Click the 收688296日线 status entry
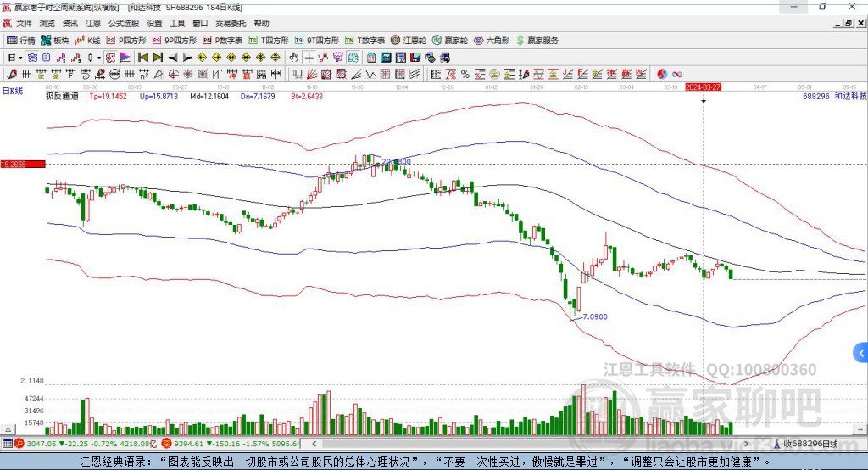Screen dimensions: 868x470 point(806,444)
